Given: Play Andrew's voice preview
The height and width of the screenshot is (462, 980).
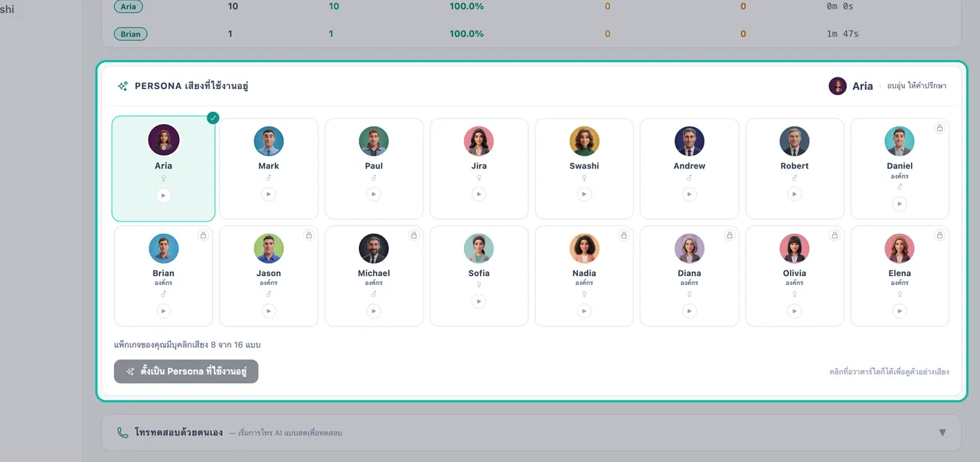Looking at the screenshot, I should point(689,194).
